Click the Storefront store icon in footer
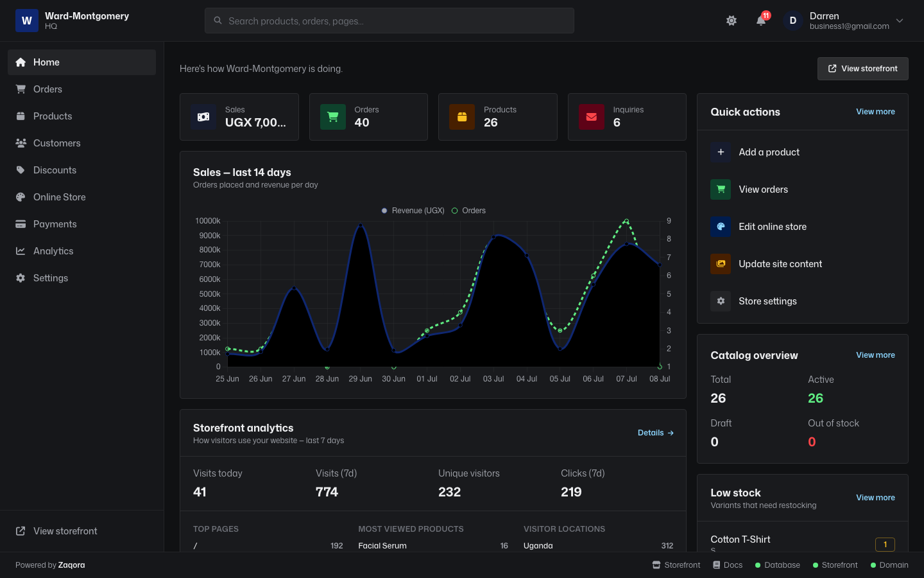The image size is (924, 578). (656, 565)
